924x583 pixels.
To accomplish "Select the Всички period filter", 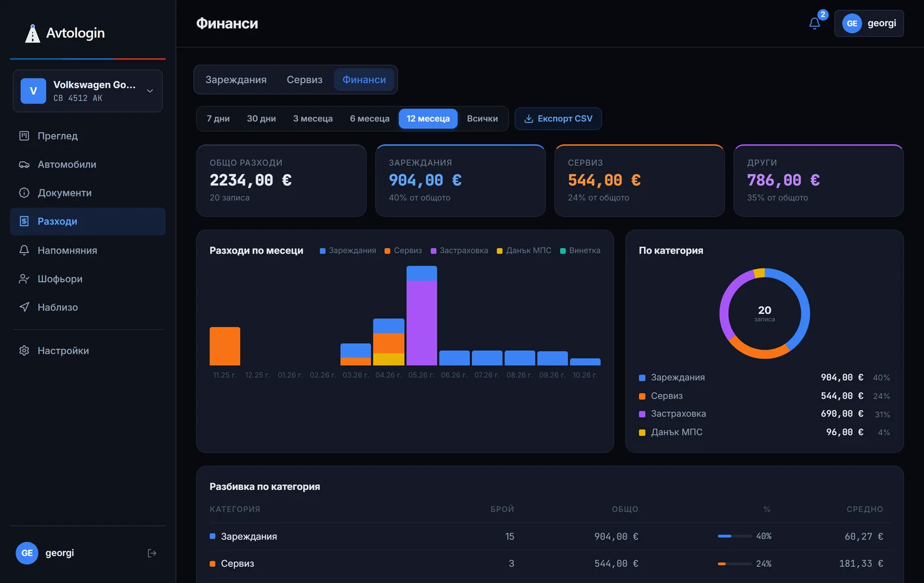I will pos(482,118).
